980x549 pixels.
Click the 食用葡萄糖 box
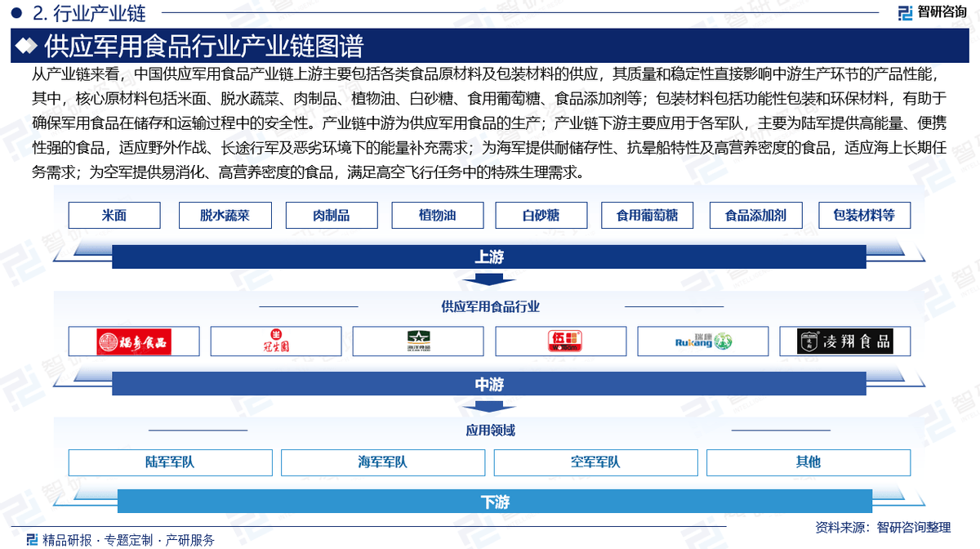tap(647, 216)
